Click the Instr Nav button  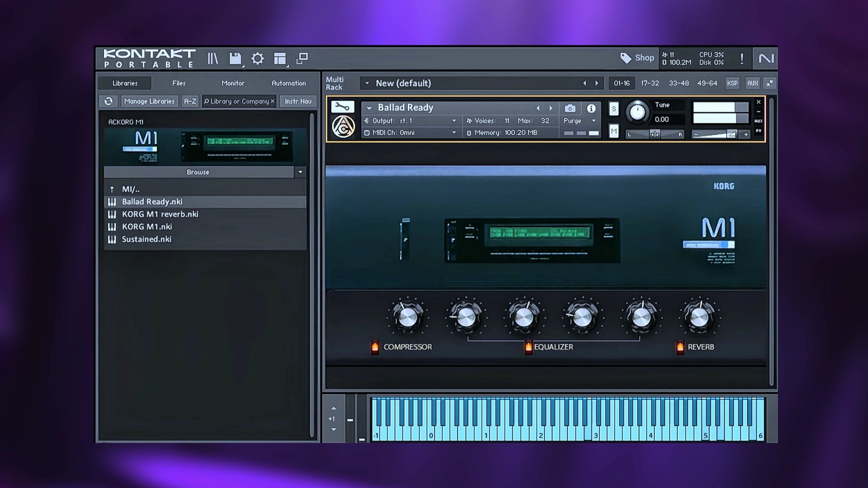pyautogui.click(x=298, y=101)
